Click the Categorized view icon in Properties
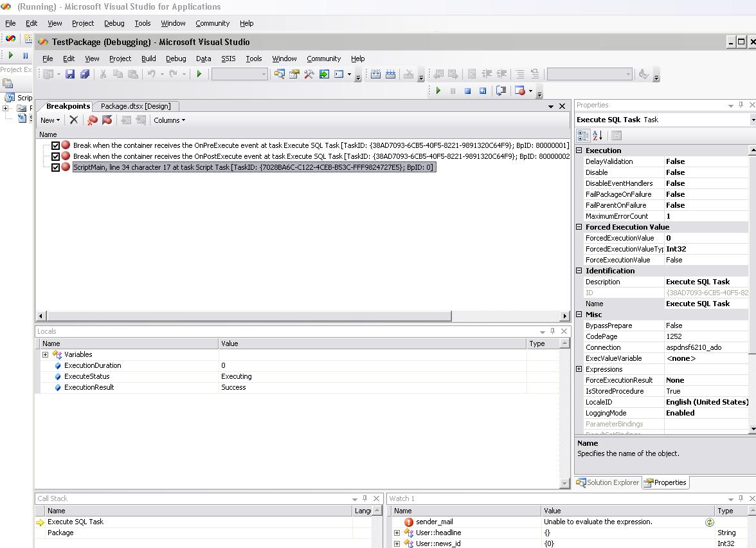Screen dimensions: 756x548 (x=583, y=136)
